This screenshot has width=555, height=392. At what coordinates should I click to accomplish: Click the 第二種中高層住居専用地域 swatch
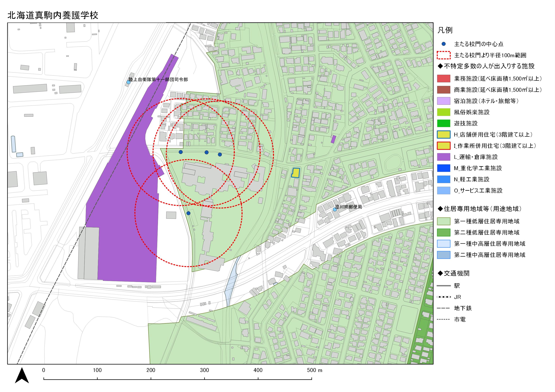coord(444,255)
